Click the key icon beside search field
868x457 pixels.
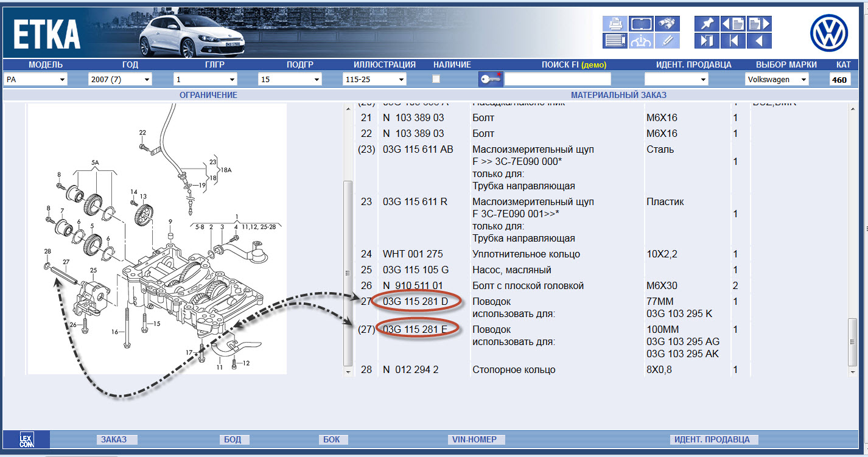[491, 79]
